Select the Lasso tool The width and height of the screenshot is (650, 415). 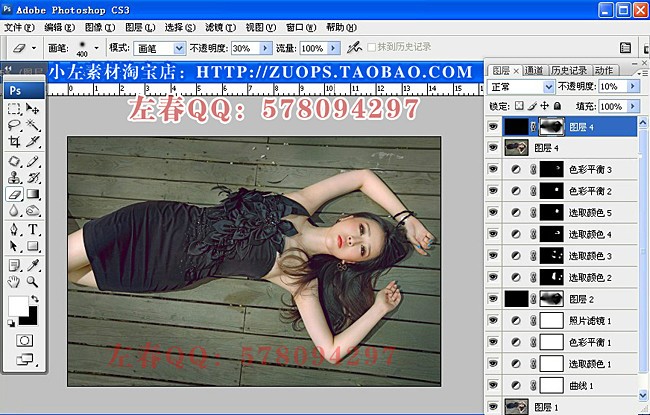coord(14,125)
